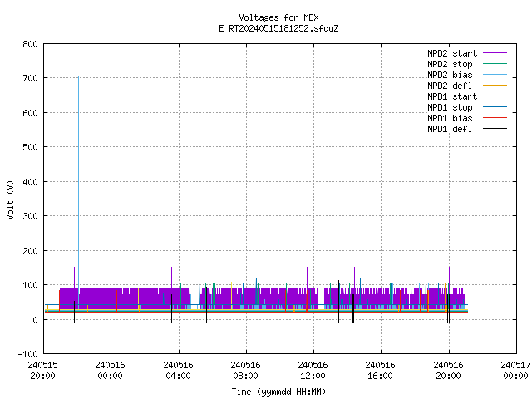Click the 240517 00:00 x-axis tick label
This screenshot has width=532, height=399.
coord(515,371)
